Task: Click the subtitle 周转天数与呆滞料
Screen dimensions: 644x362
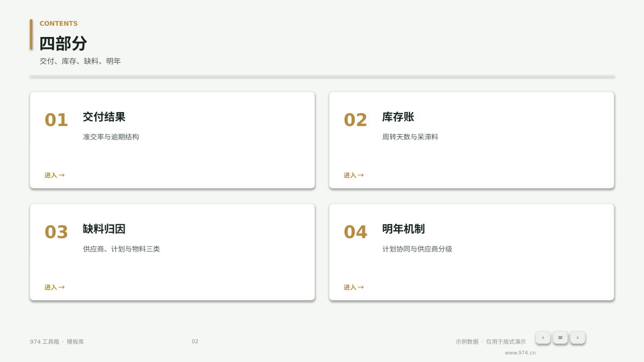Action: 410,137
